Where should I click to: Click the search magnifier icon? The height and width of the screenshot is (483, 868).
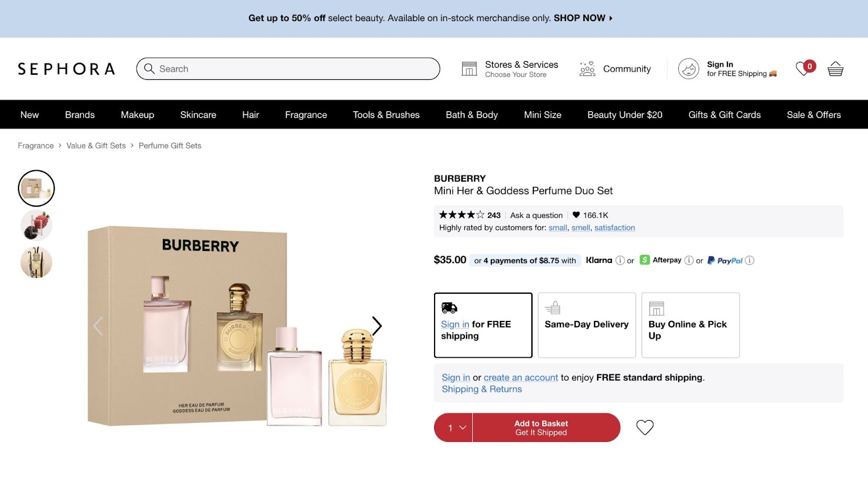pos(149,69)
